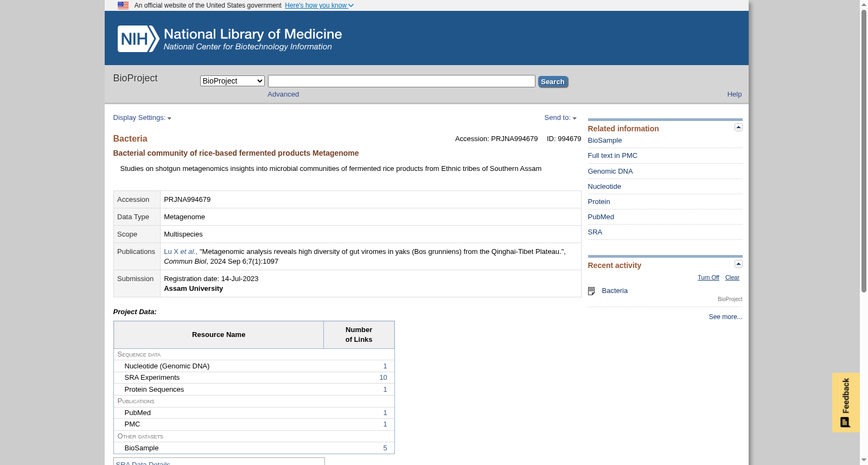Click the Search button
The image size is (868, 465).
pyautogui.click(x=553, y=82)
